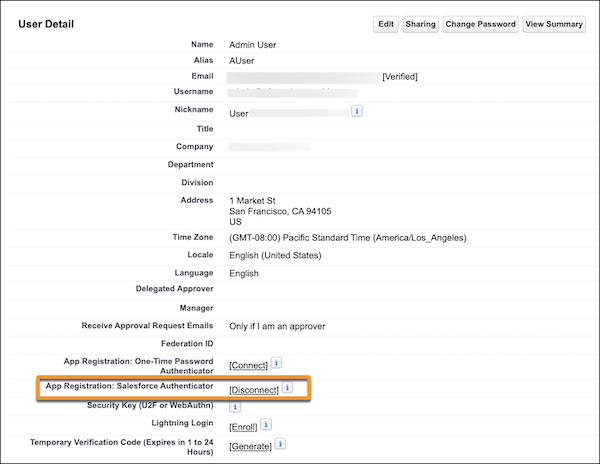Viewport: 600px width, 464px height.
Task: Disconnect Salesforce Authenticator app registration
Action: pos(254,389)
